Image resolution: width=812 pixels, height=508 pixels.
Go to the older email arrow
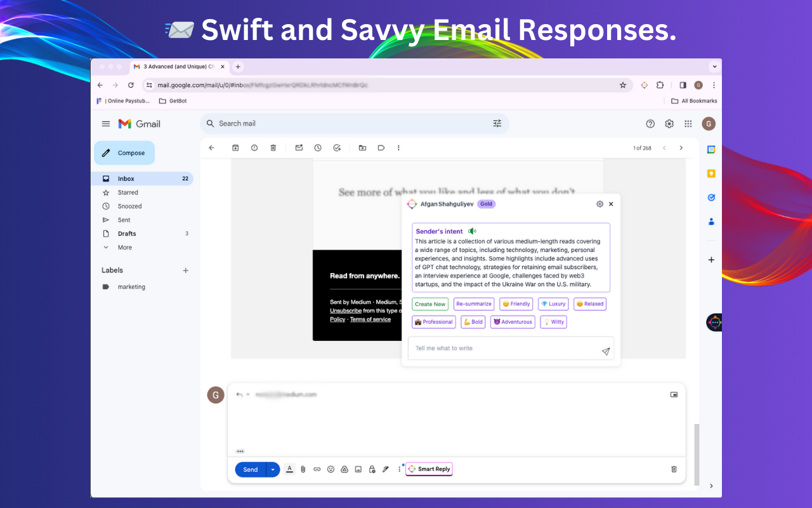[681, 148]
